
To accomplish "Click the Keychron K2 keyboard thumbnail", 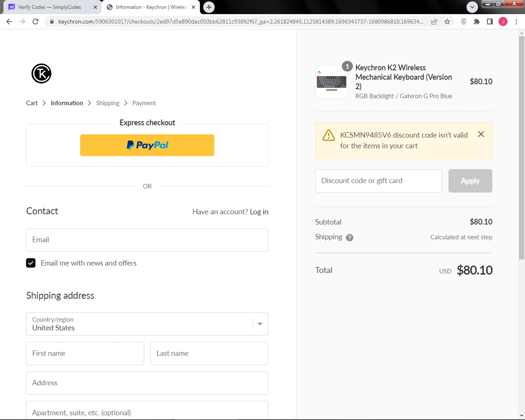I will point(331,82).
